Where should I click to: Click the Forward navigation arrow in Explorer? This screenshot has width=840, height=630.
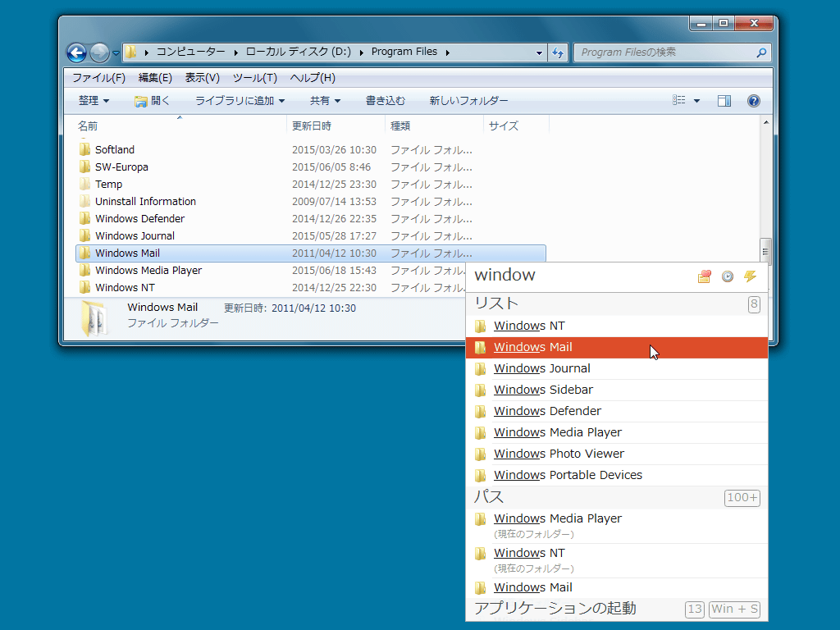(x=99, y=52)
